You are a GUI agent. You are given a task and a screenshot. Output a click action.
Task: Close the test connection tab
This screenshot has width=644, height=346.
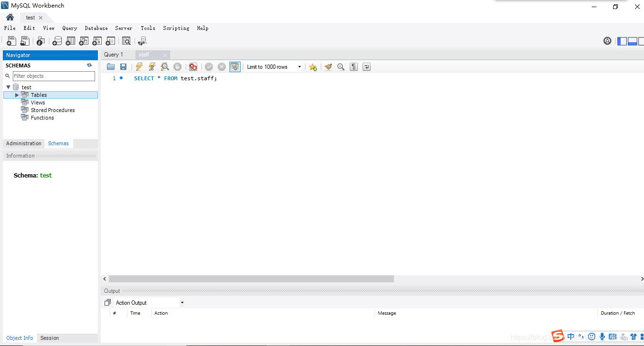tap(41, 18)
